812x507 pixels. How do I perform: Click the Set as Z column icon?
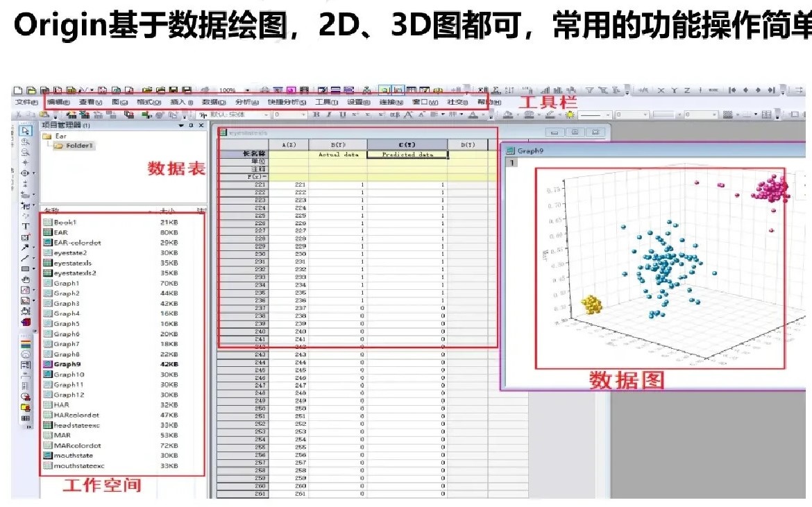[686, 91]
